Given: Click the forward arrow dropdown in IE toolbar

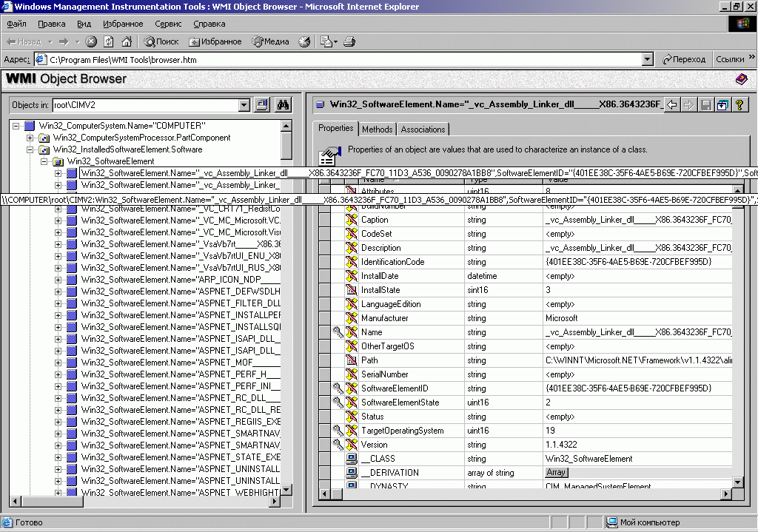Looking at the screenshot, I should [77, 41].
